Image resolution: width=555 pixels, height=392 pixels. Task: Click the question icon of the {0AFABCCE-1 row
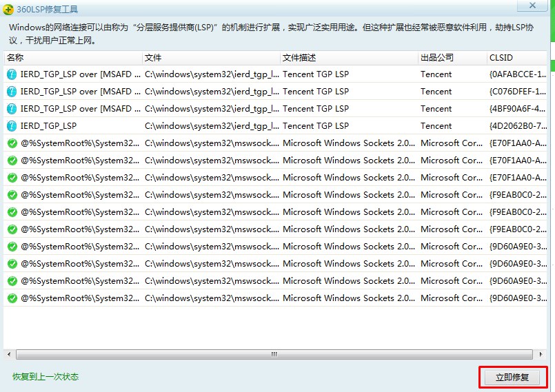pos(12,74)
